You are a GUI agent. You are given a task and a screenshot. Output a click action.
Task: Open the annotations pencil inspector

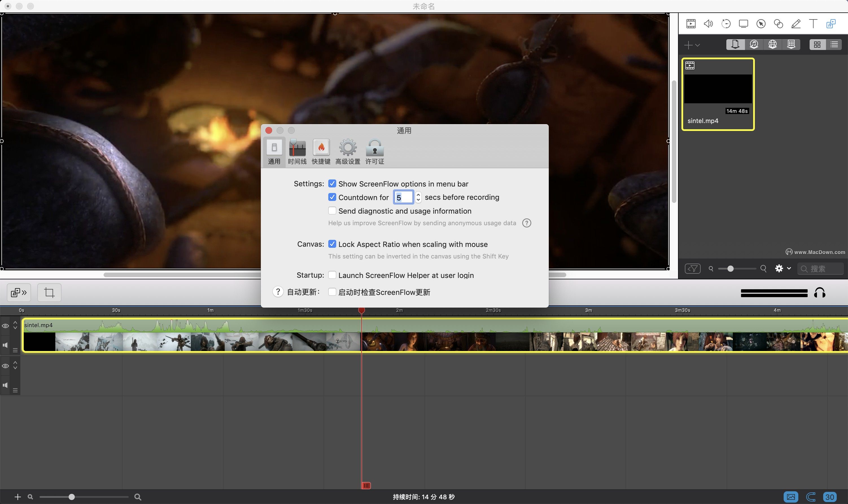796,24
